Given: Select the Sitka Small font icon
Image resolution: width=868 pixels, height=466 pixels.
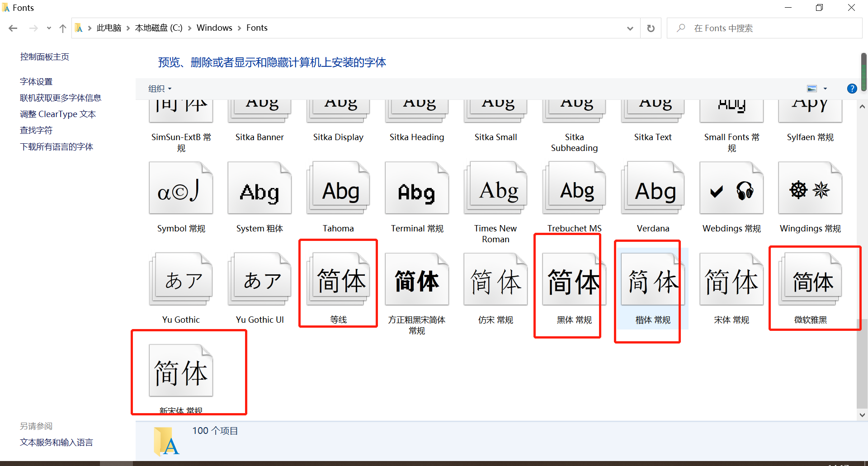Looking at the screenshot, I should coord(495,111).
